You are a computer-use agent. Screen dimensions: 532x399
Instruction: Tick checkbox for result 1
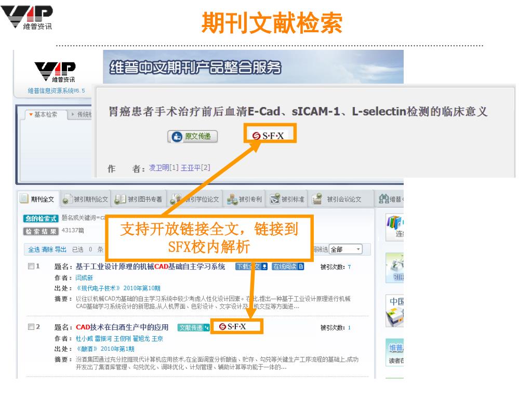tap(31, 266)
